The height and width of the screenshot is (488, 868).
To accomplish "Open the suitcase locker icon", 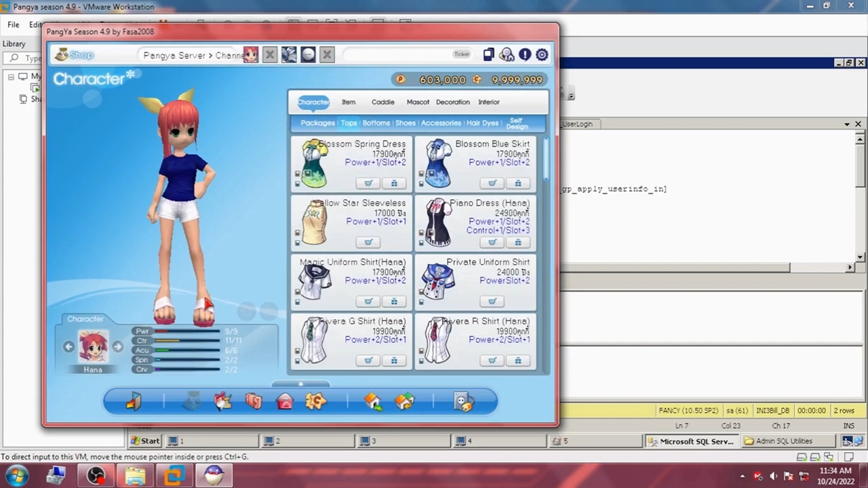I will pos(254,401).
